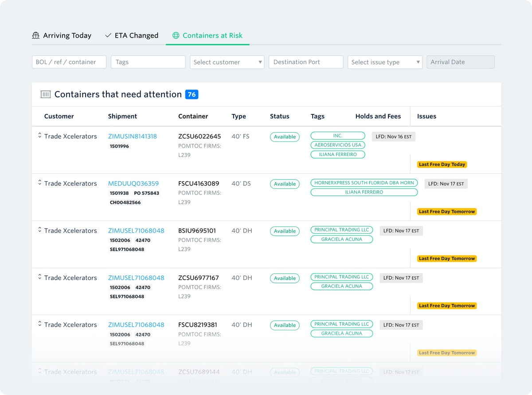Switch to the Arriving Today tab

(x=67, y=35)
